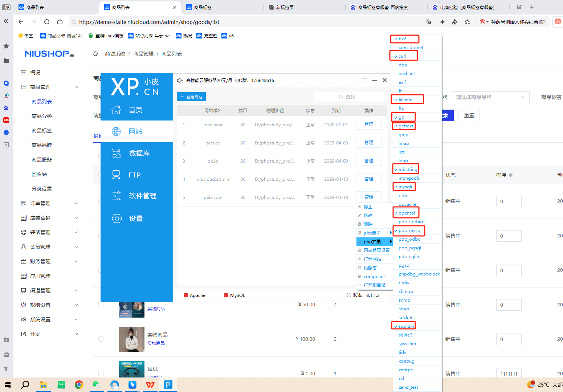Click the FTP icon in phpStudy sidebar

click(116, 175)
